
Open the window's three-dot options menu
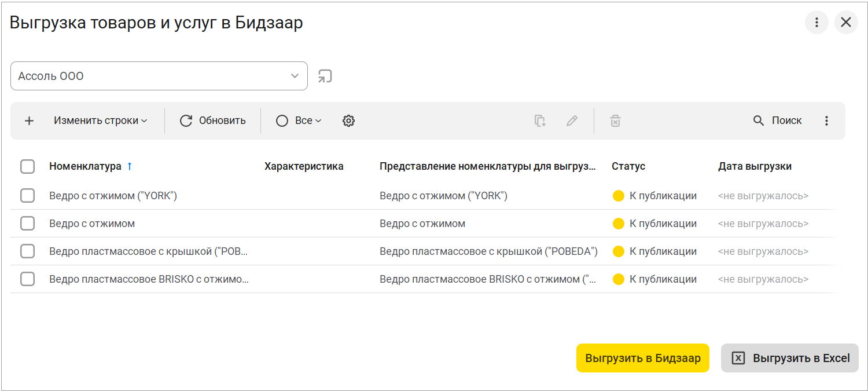coord(816,23)
